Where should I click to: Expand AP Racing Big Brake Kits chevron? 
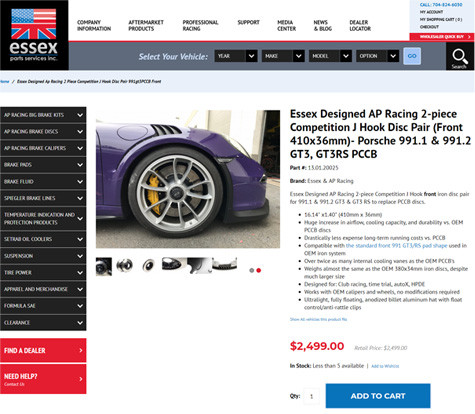tap(80, 115)
